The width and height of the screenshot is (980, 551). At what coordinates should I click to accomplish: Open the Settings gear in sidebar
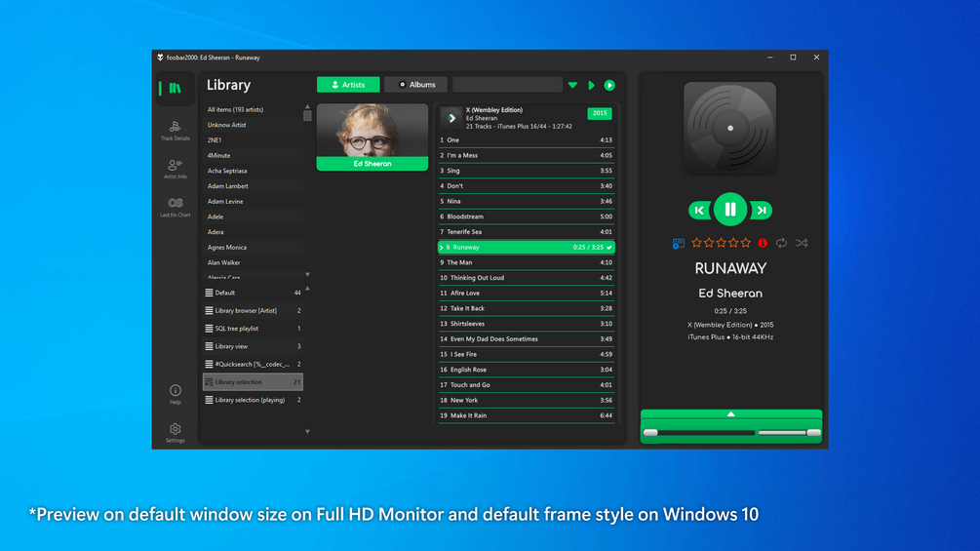point(175,432)
